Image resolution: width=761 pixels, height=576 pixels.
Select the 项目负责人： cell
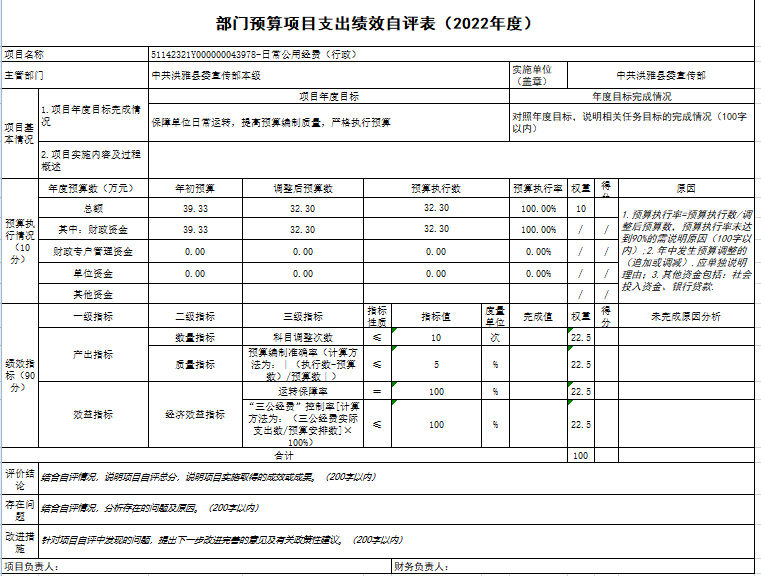tap(197, 566)
